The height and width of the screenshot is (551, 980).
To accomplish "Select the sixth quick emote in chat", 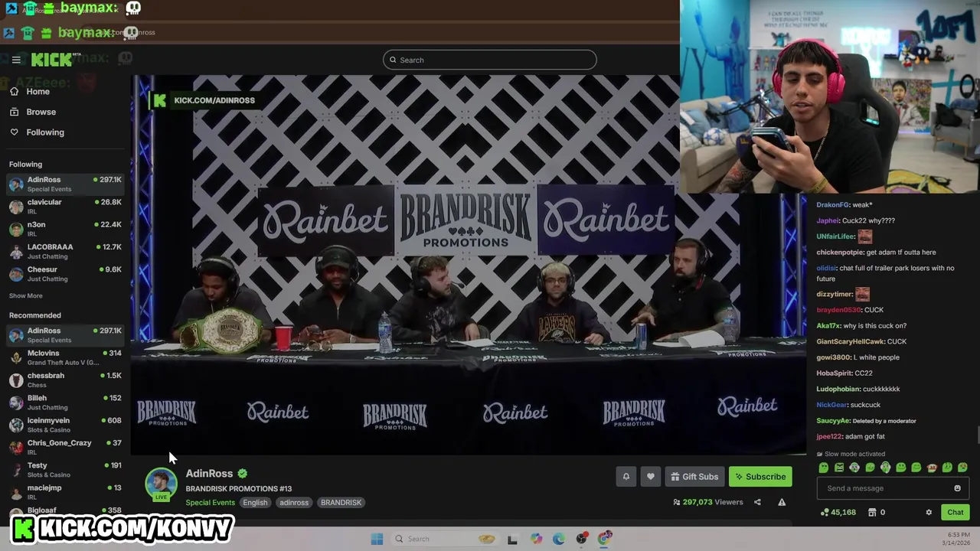I will 901,468.
